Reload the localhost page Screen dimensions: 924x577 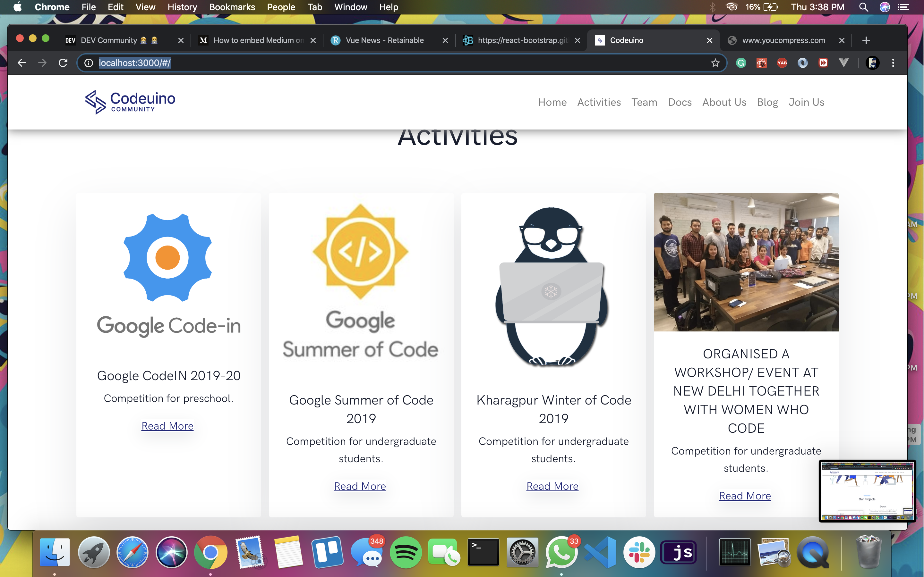tap(63, 63)
